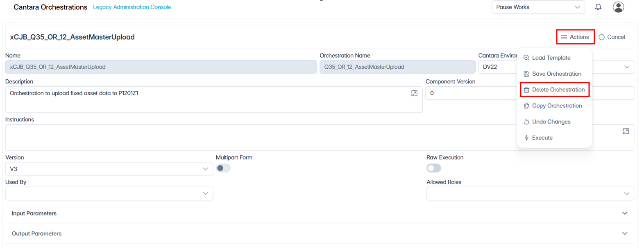
Task: Open the Pause Works dropdown
Action: (x=538, y=7)
